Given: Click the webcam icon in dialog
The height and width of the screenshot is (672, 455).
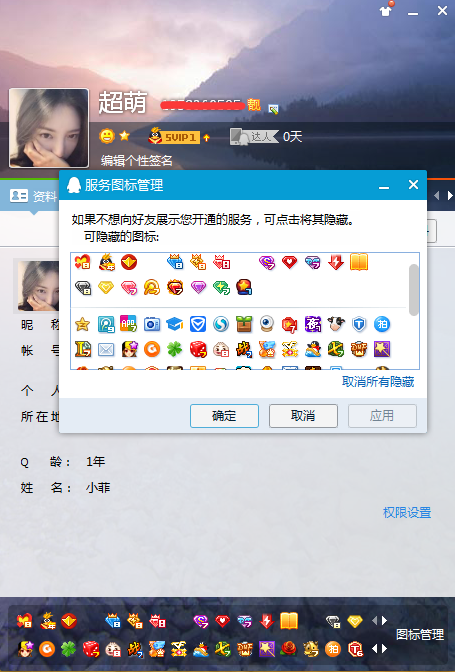Looking at the screenshot, I should [x=267, y=324].
